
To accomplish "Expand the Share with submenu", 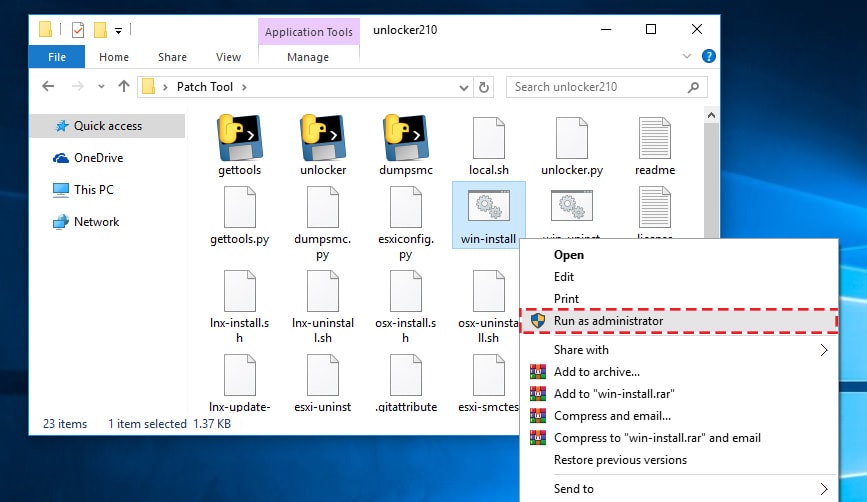I will [x=824, y=350].
